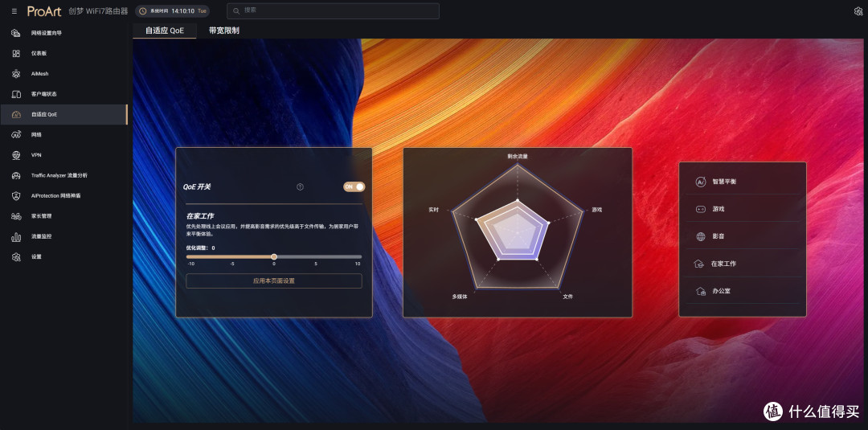
Task: Click the -10 slider tick label
Action: [190, 264]
